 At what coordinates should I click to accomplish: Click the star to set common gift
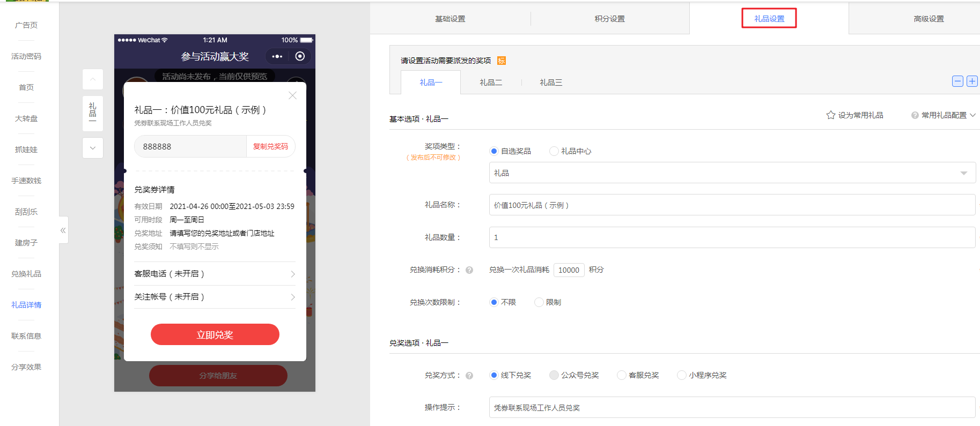[x=831, y=115]
